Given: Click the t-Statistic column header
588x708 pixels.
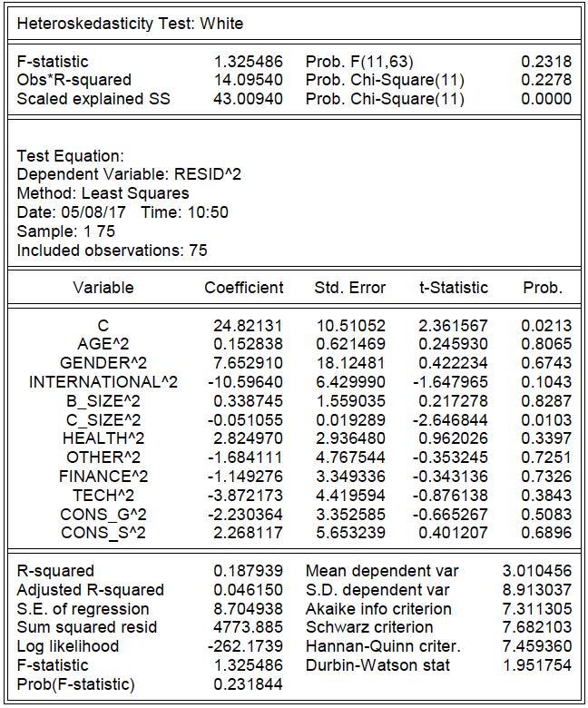Looking at the screenshot, I should [454, 288].
